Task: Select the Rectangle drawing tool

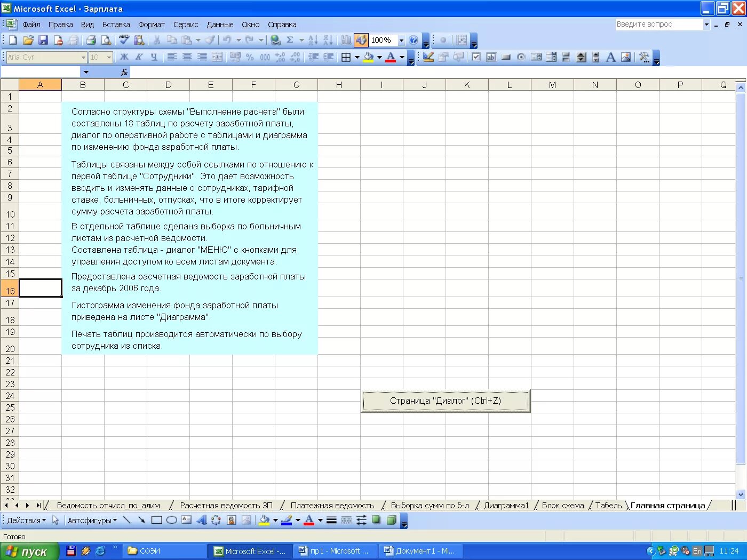Action: pos(156,520)
